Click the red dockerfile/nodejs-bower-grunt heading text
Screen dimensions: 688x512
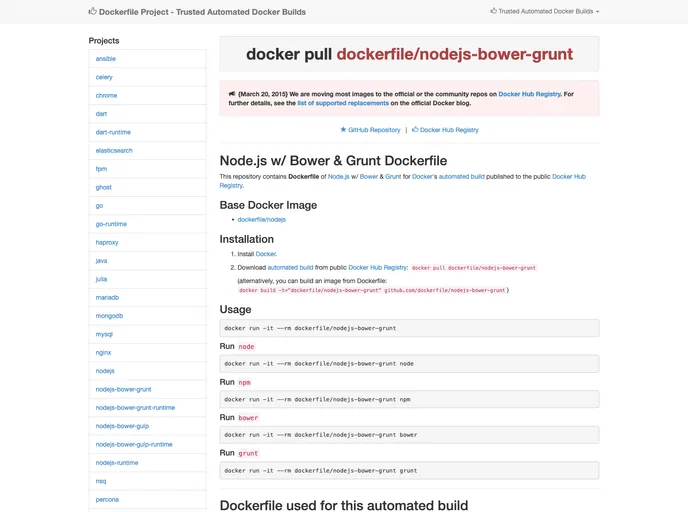point(455,54)
